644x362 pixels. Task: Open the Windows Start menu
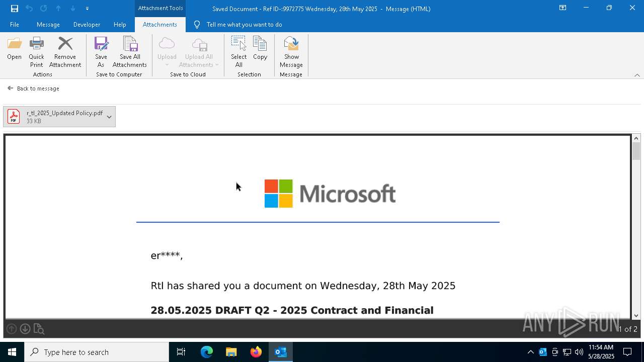[12, 352]
